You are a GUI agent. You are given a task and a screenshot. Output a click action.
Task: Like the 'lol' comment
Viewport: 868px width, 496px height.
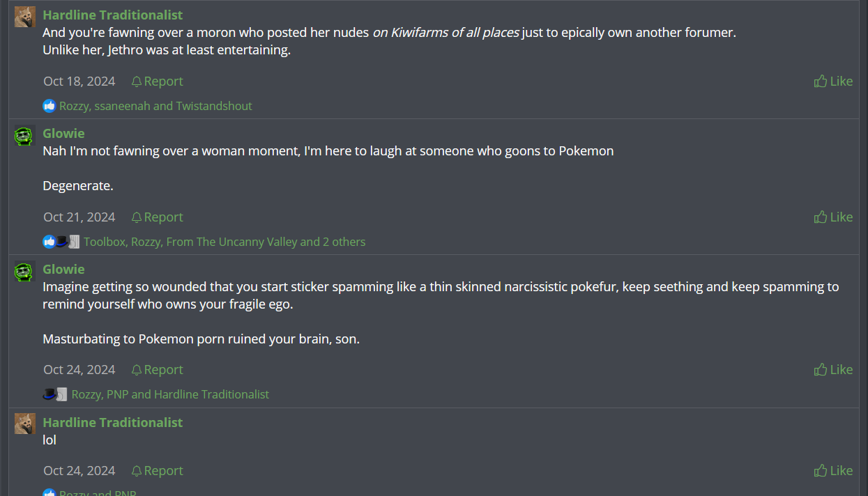(x=833, y=471)
